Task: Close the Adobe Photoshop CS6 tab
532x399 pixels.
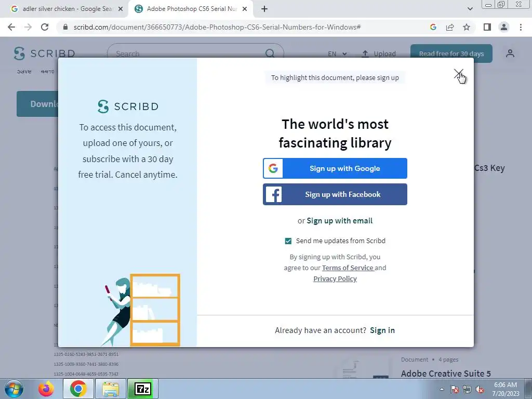Action: click(244, 9)
